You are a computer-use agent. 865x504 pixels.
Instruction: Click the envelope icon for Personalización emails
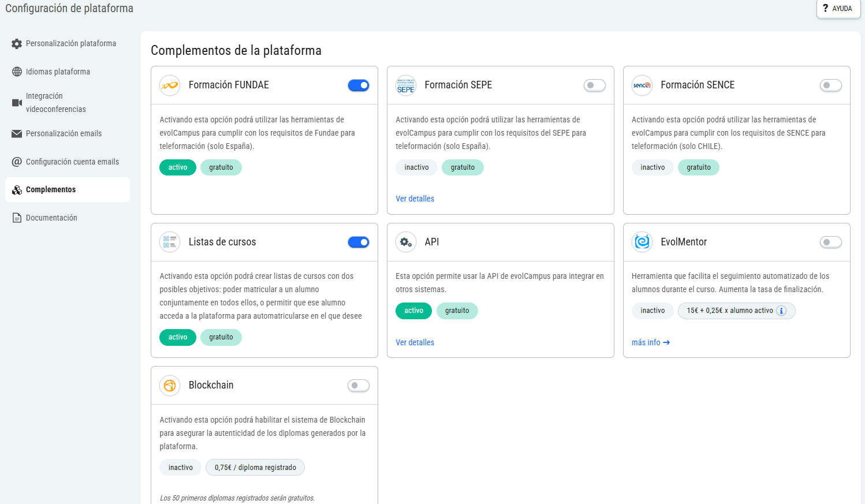(17, 133)
